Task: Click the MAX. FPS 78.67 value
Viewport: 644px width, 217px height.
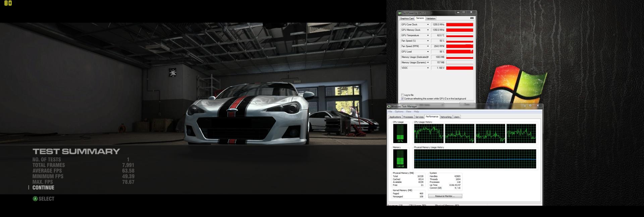Action: tap(128, 182)
